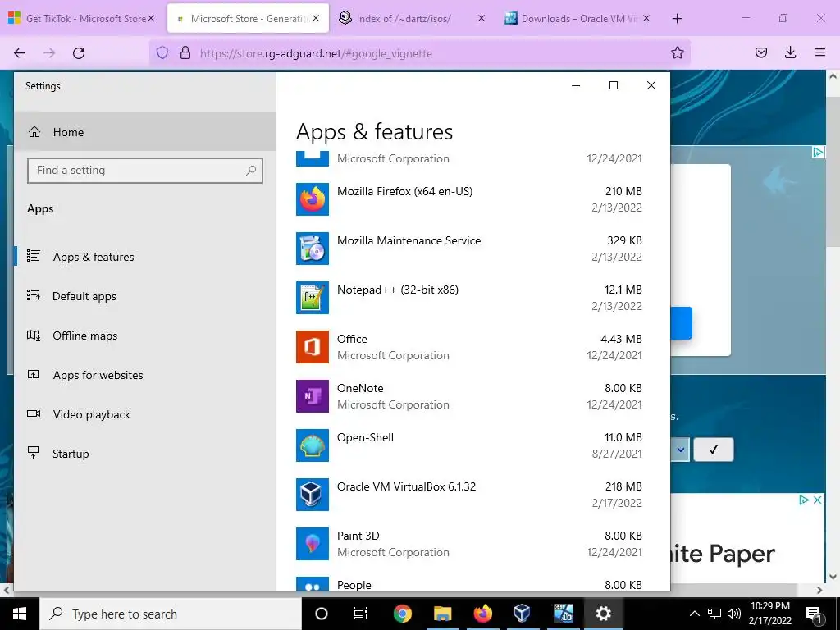Click the Find a setting field

[x=145, y=171]
